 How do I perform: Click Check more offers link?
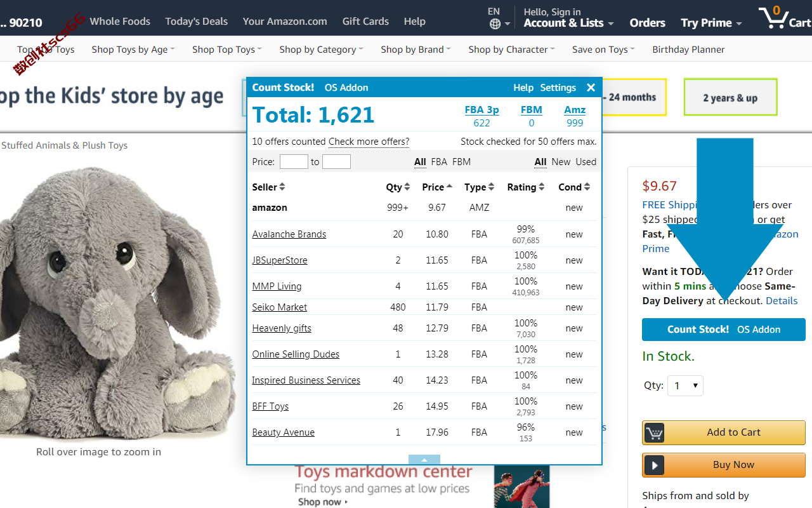369,142
